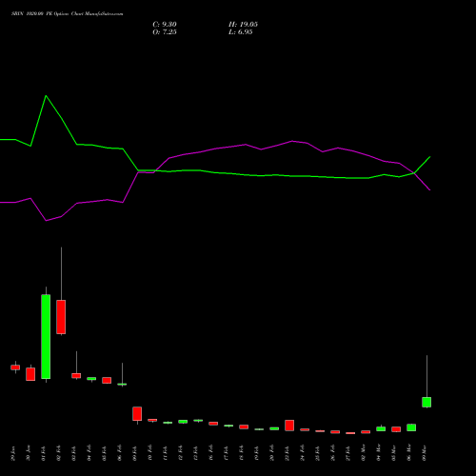Click the chart title text at the top
This screenshot has width=476, height=476.
(67, 14)
